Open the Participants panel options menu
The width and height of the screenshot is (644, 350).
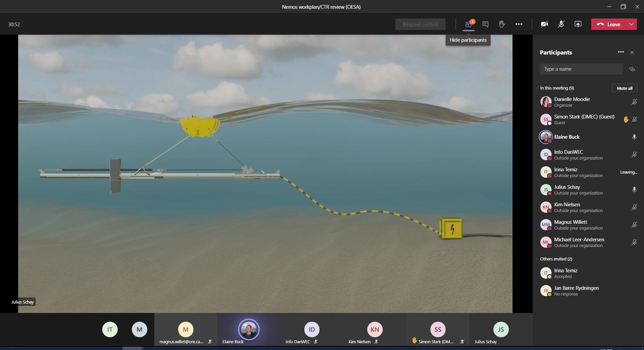click(620, 52)
